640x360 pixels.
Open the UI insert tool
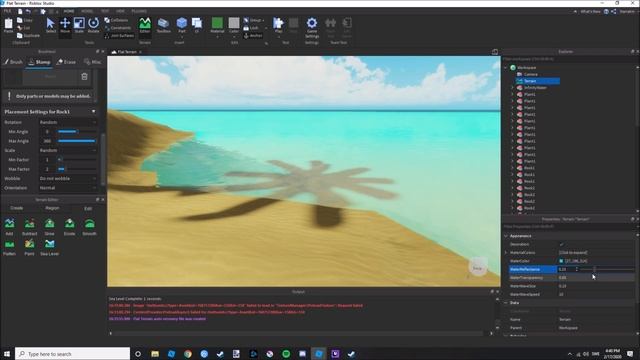point(197,25)
